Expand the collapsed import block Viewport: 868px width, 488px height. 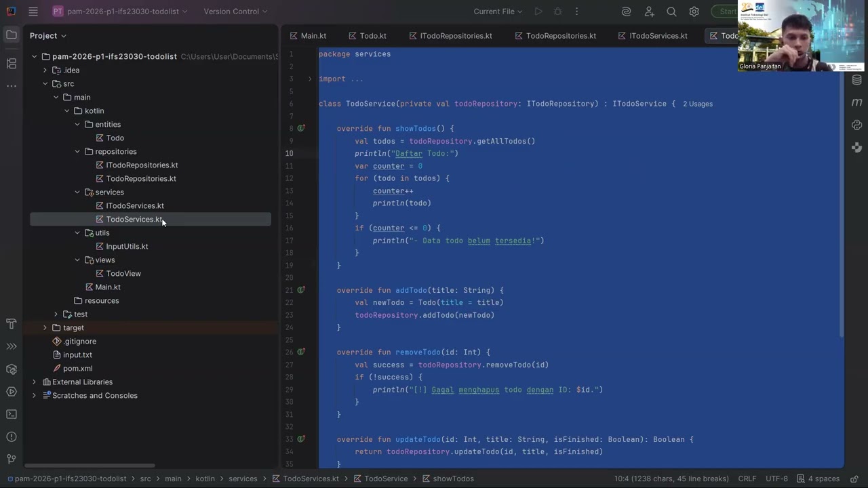click(x=310, y=79)
